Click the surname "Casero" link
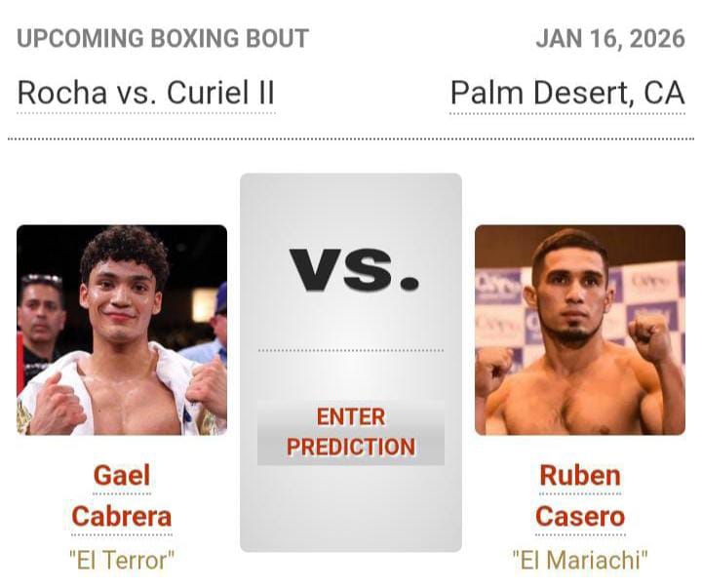 579,516
